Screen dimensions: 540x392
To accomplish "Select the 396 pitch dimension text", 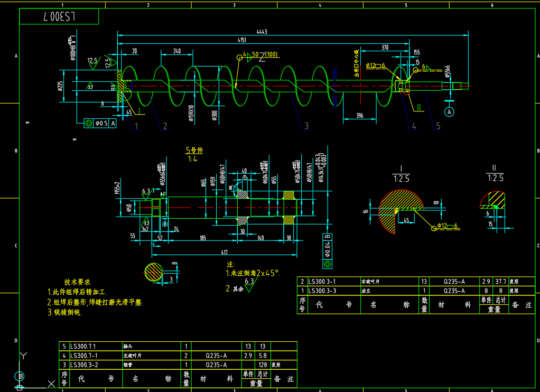I will (x=359, y=115).
